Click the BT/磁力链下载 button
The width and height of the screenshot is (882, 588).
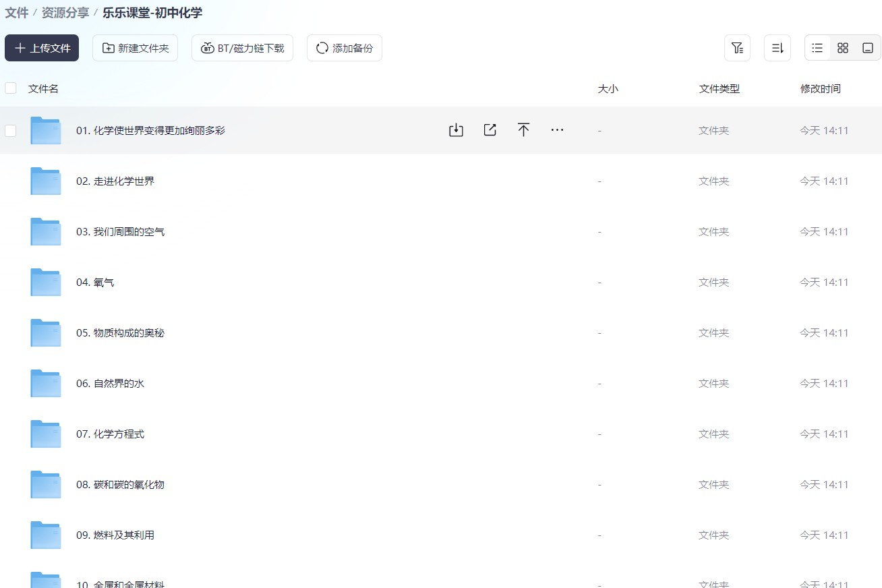point(242,48)
